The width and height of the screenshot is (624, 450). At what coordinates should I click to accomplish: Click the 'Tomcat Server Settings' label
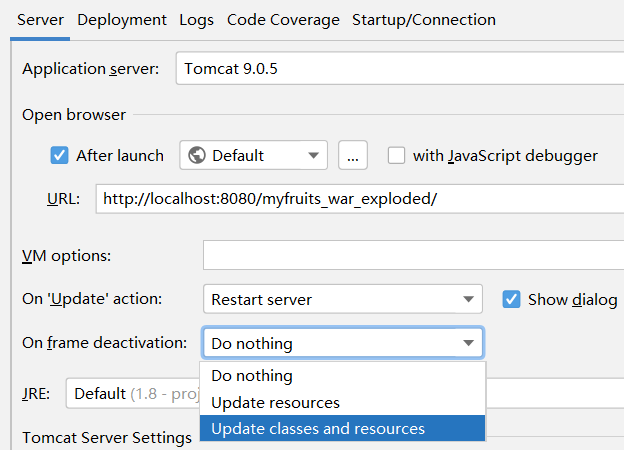click(107, 437)
